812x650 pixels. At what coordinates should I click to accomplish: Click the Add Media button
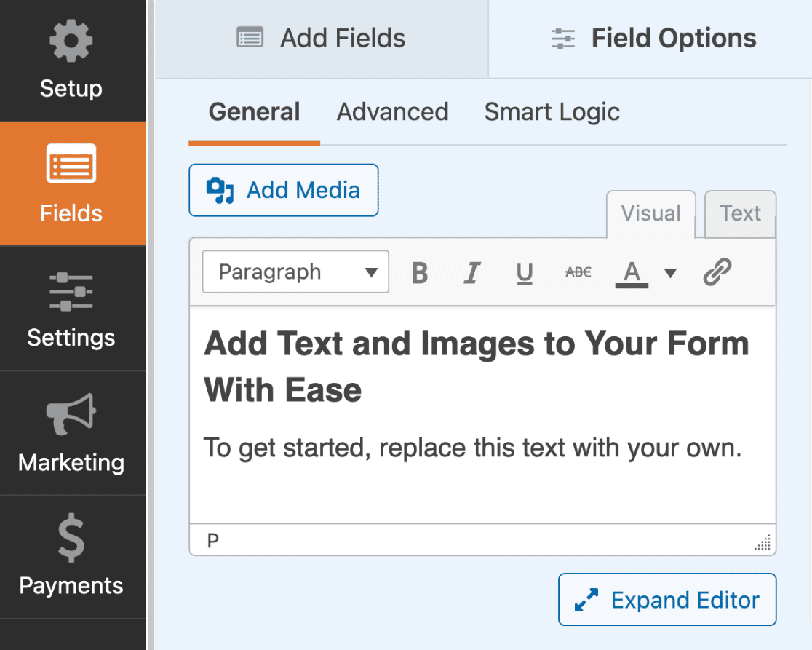[284, 191]
